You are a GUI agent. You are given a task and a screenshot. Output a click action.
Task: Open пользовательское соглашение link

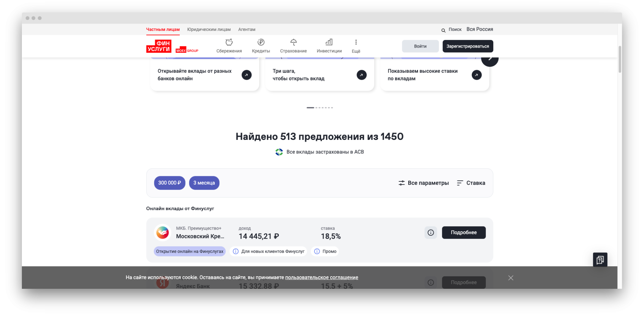[322, 277]
